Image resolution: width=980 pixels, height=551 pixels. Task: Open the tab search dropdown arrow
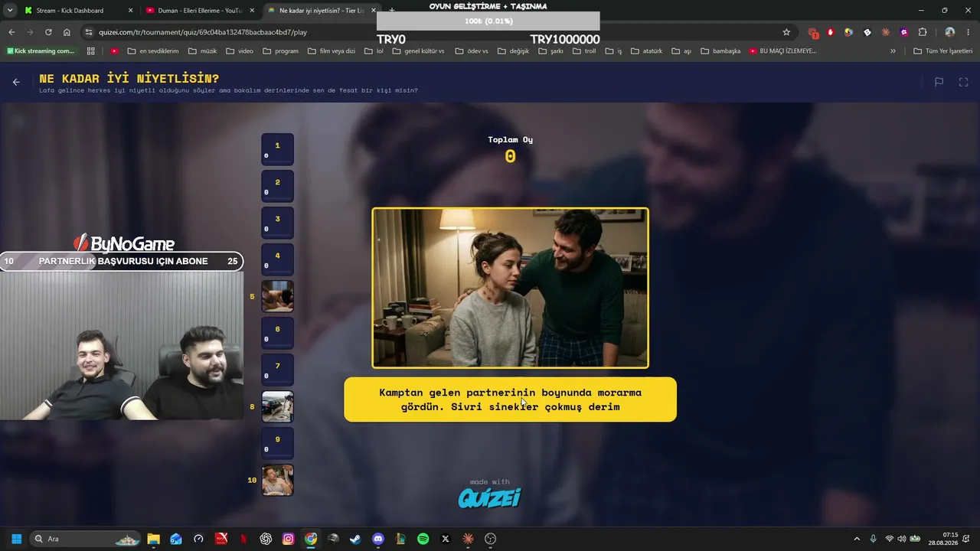[x=10, y=11]
